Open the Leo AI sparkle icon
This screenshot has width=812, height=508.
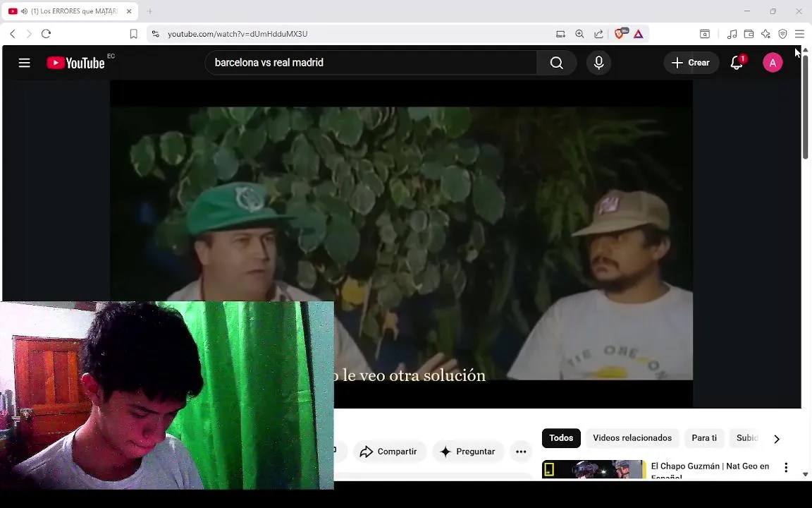766,34
